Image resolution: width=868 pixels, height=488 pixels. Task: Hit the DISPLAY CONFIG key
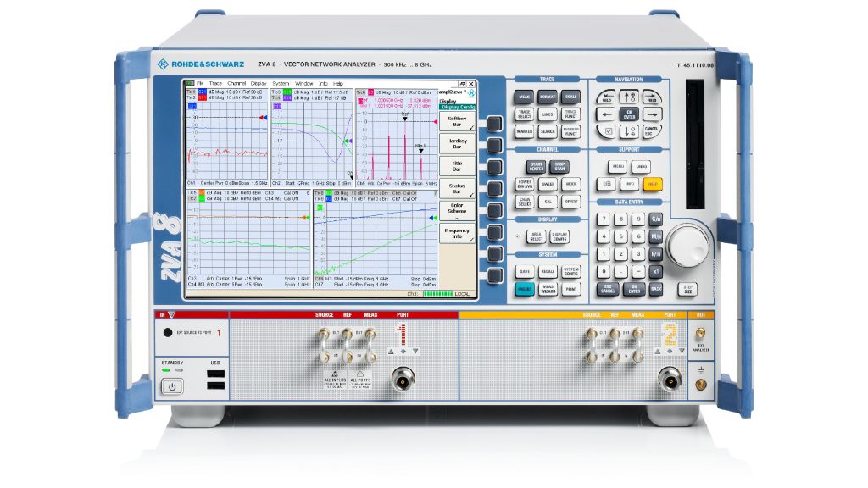click(x=559, y=237)
